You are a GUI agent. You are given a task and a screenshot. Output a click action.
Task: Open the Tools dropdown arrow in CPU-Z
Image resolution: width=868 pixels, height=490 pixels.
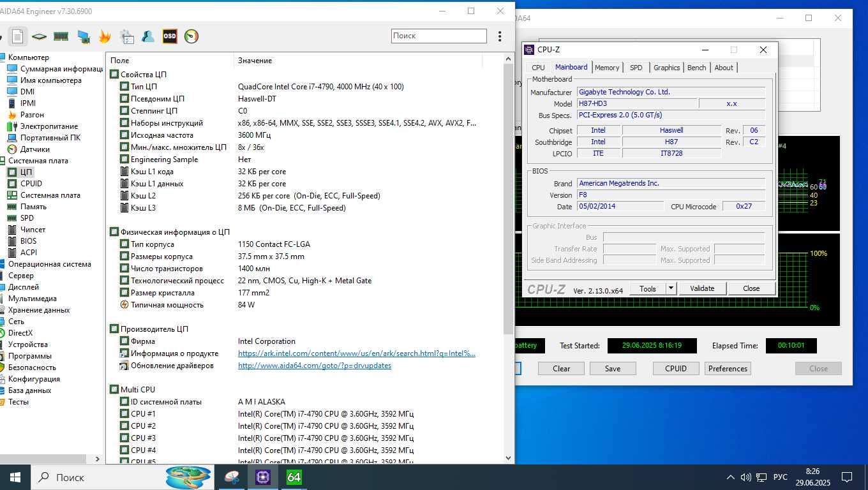click(x=671, y=288)
